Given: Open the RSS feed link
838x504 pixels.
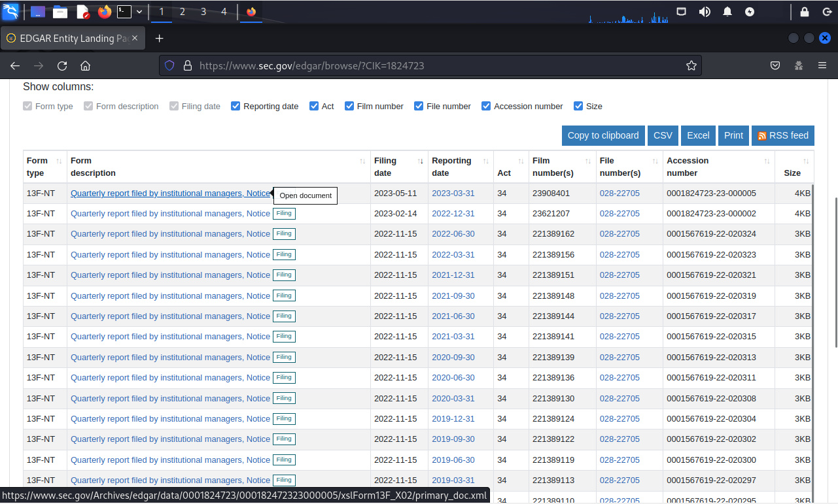Looking at the screenshot, I should pos(782,135).
